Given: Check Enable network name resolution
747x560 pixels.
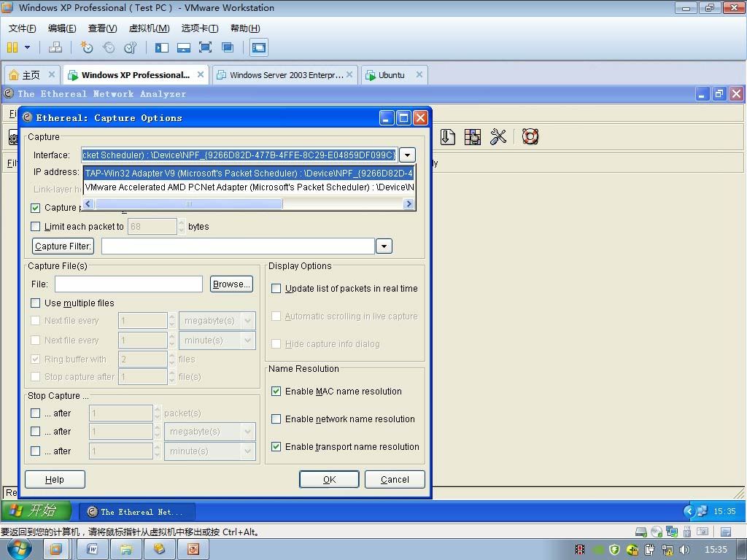Looking at the screenshot, I should pos(276,419).
